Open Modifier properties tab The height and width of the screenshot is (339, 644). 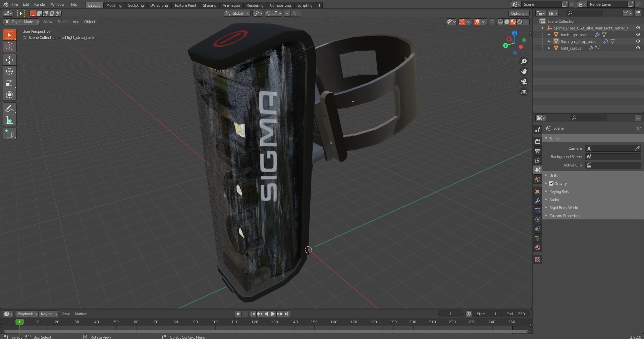coord(538,201)
